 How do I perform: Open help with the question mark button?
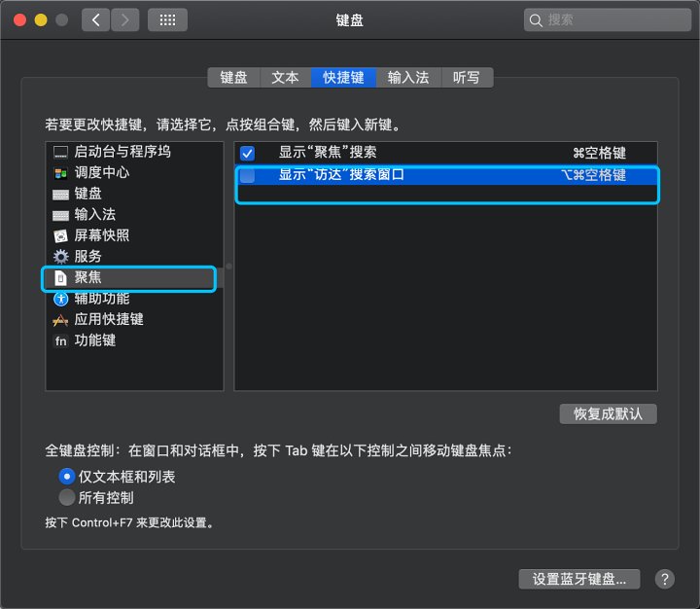pyautogui.click(x=664, y=579)
